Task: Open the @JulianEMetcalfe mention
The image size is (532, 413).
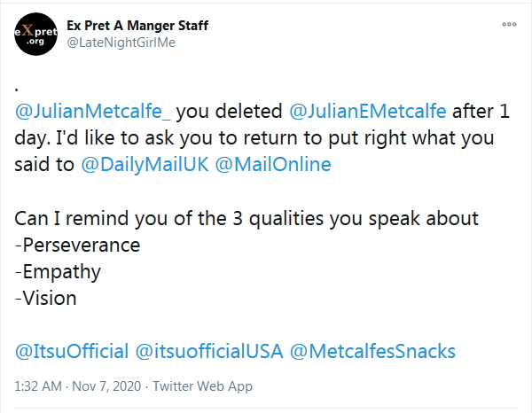Action: coord(368,113)
